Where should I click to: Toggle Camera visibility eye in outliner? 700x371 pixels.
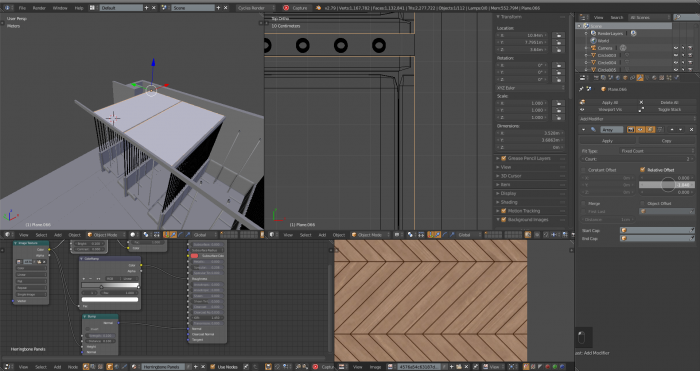(x=676, y=48)
